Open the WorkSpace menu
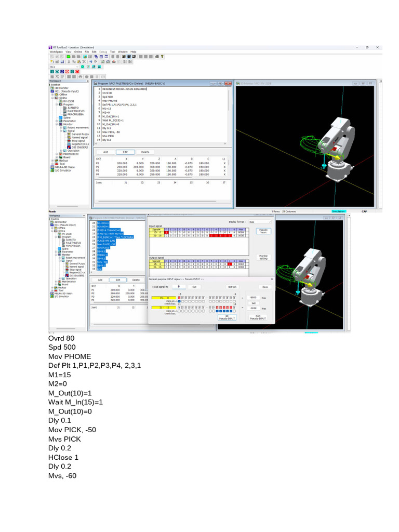The width and height of the screenshot is (399, 532). point(56,52)
